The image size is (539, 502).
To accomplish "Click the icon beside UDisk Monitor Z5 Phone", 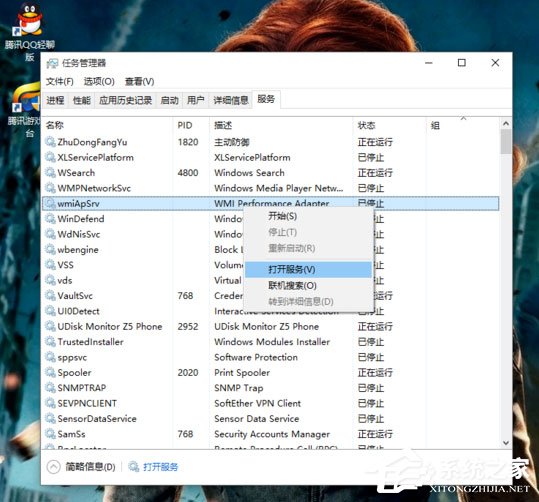I will tap(50, 326).
